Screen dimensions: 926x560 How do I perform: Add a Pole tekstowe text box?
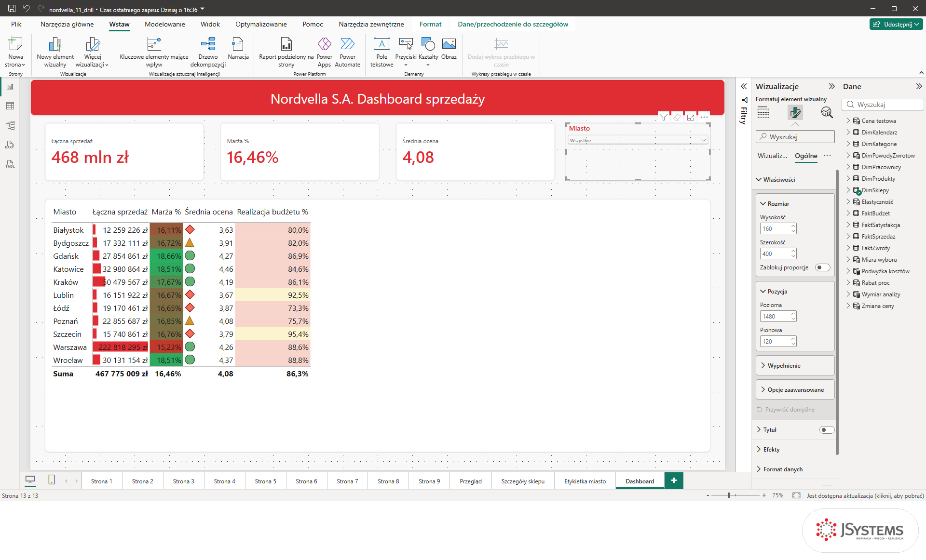(x=381, y=52)
